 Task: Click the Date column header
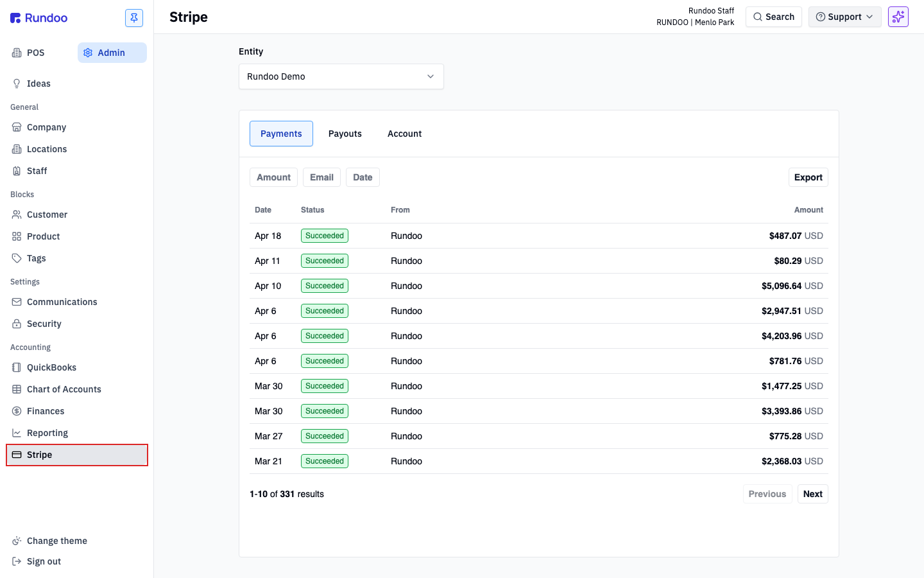[263, 210]
